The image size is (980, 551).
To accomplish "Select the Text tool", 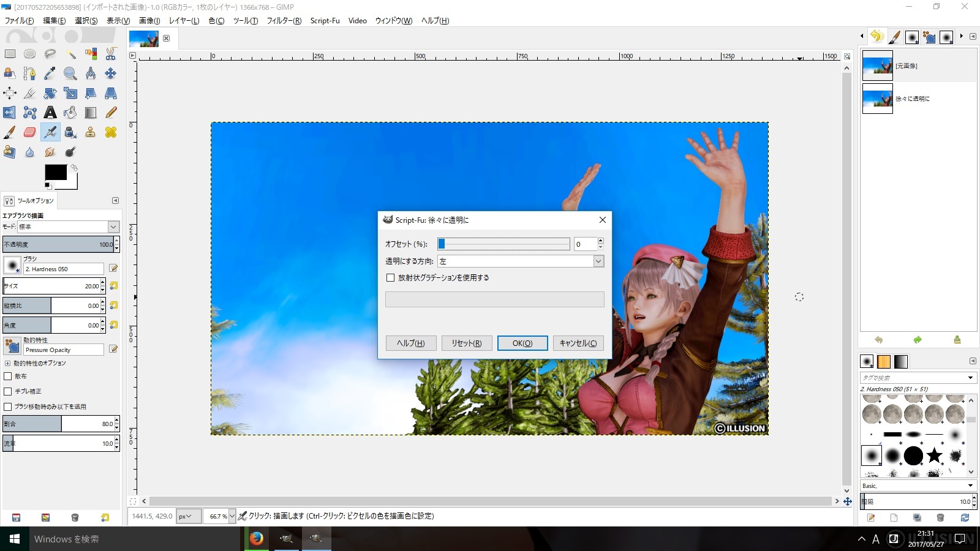I will pyautogui.click(x=50, y=113).
